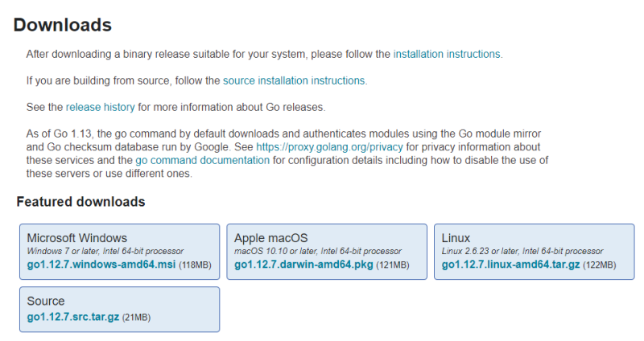Download go1.12.7.linux-amd64.tar.gz archive
Screen dimensions: 644x341
(510, 265)
